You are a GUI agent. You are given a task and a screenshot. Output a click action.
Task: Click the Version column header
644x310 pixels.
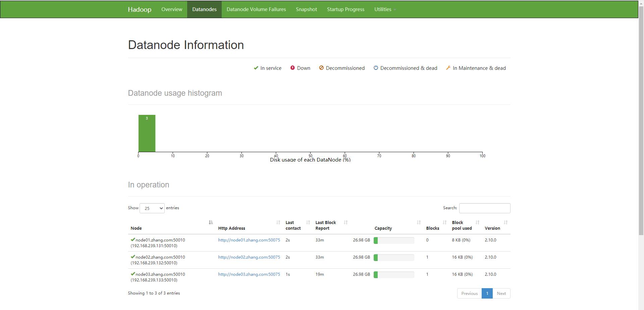492,228
